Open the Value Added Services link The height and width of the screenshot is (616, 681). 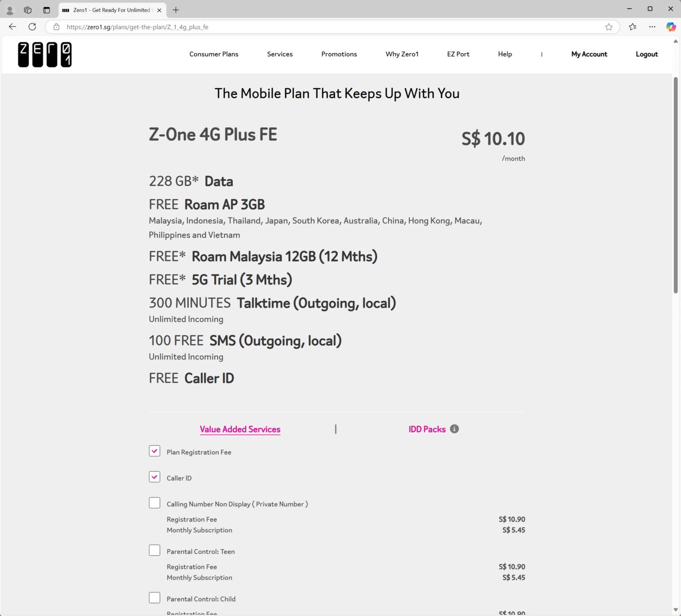240,429
